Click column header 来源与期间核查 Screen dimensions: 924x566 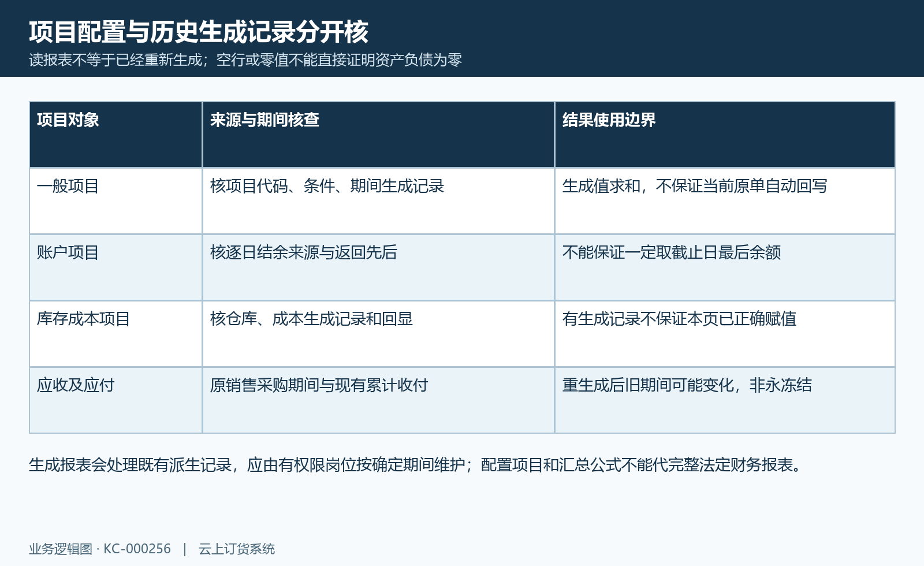(x=378, y=135)
